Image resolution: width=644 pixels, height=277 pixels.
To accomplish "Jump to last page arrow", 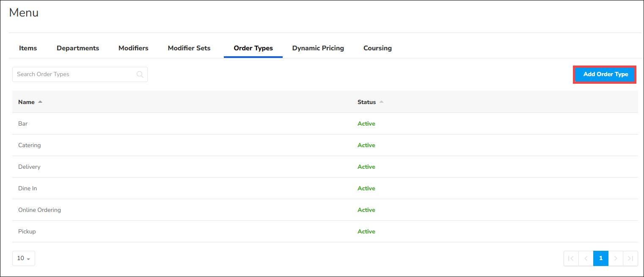I will 630,258.
